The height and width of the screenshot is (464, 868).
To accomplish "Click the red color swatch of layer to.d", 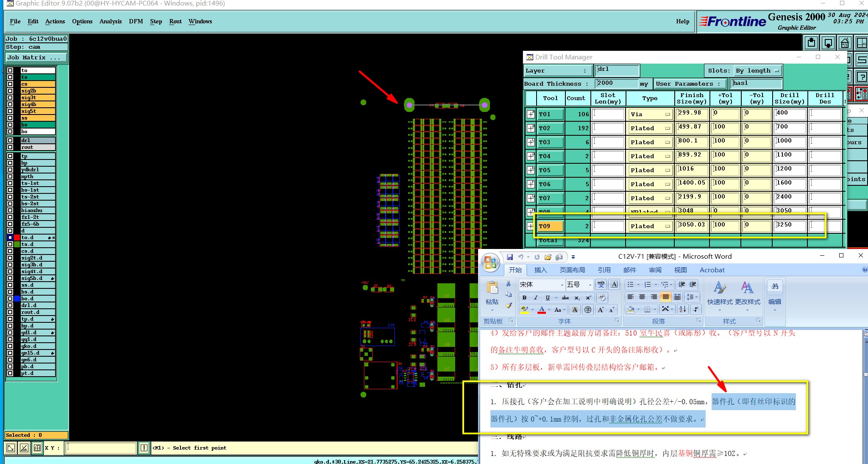I will pos(17,238).
